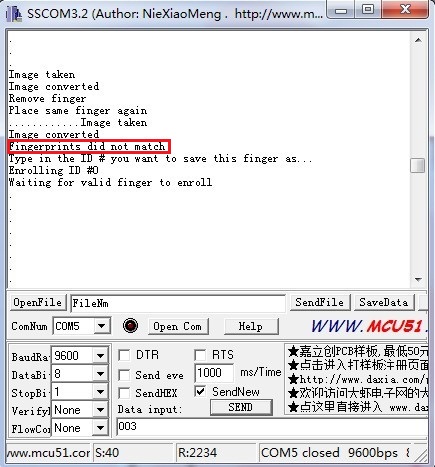The width and height of the screenshot is (435, 467).
Task: Toggle the Send every checkbox
Action: point(124,375)
